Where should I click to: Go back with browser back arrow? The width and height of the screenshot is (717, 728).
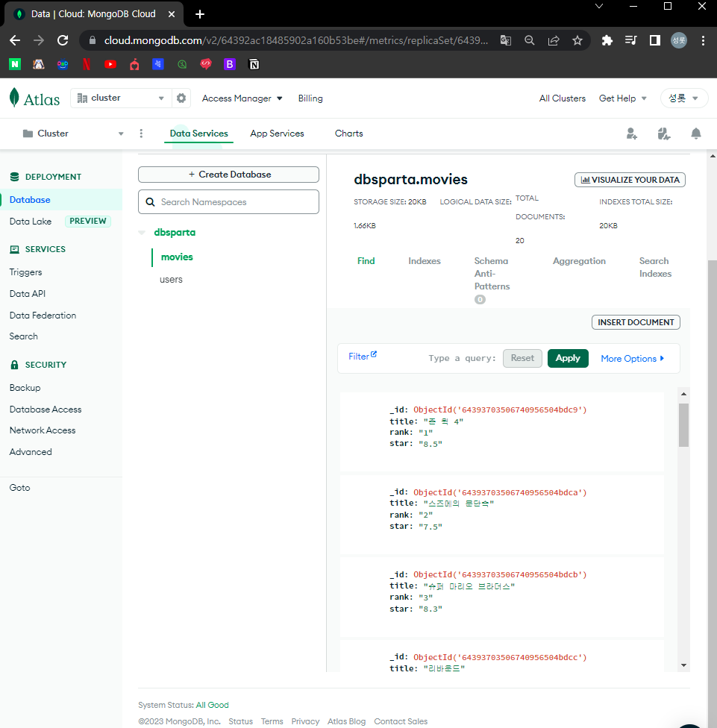point(15,40)
